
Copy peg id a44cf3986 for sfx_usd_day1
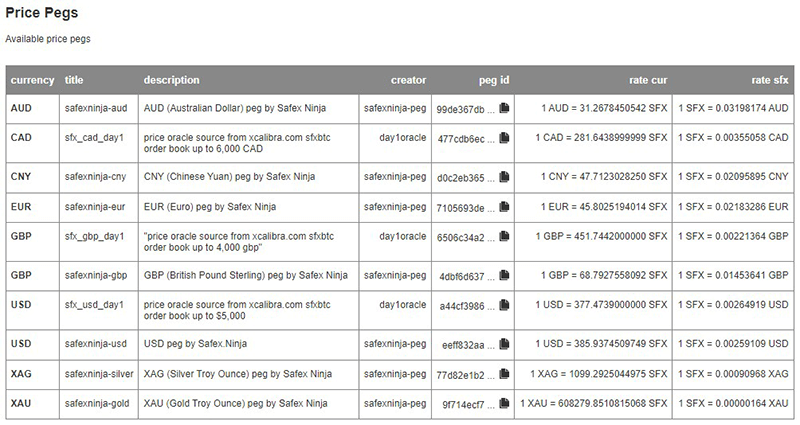[504, 305]
